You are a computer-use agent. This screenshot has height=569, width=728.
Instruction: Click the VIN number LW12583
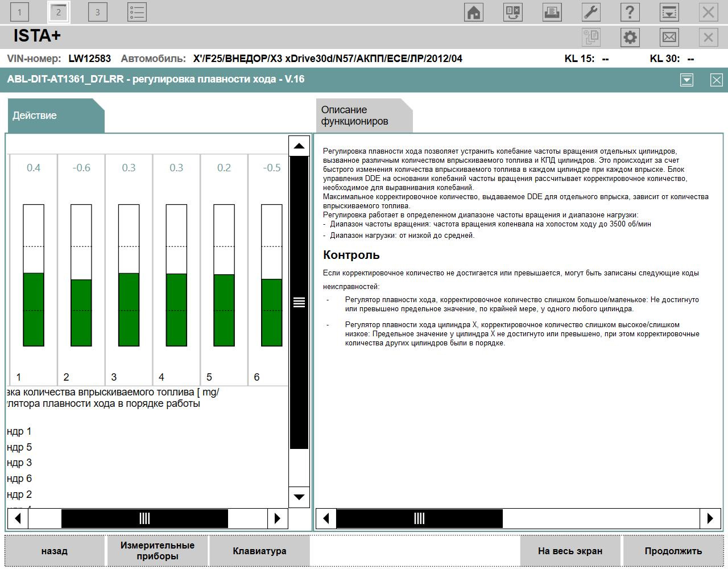[90, 59]
